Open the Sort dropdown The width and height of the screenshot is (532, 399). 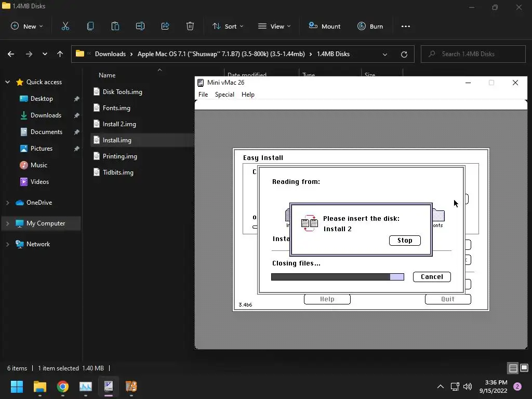pos(228,26)
